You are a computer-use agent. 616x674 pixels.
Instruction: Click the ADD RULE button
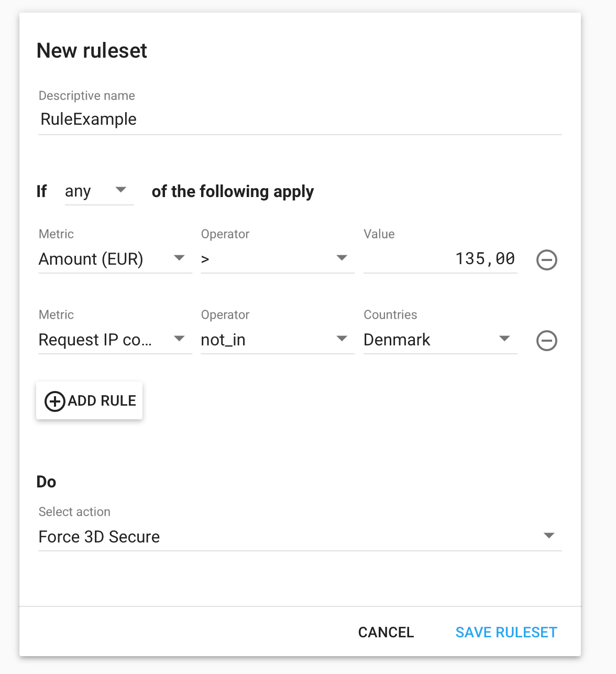pos(89,400)
